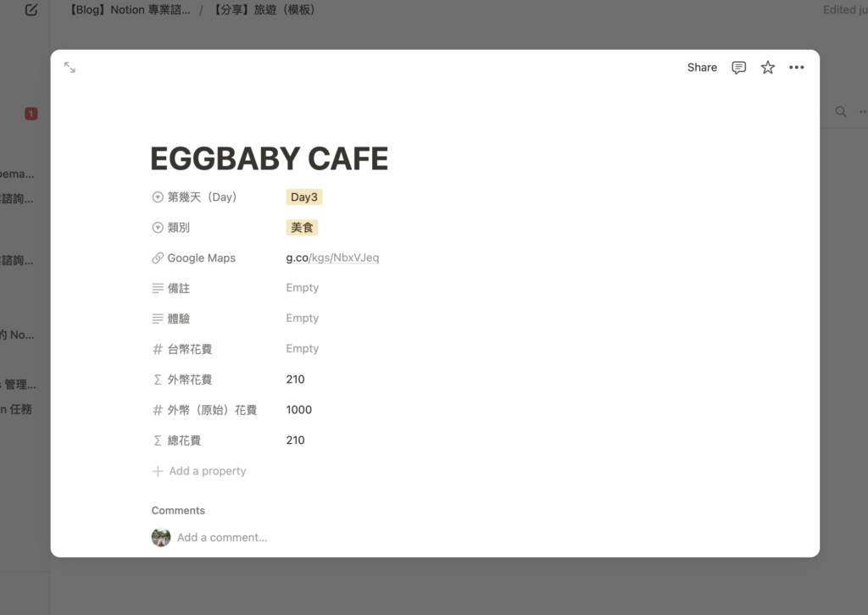Click the compose new page icon
Screen dimensions: 868x615
coord(31,10)
